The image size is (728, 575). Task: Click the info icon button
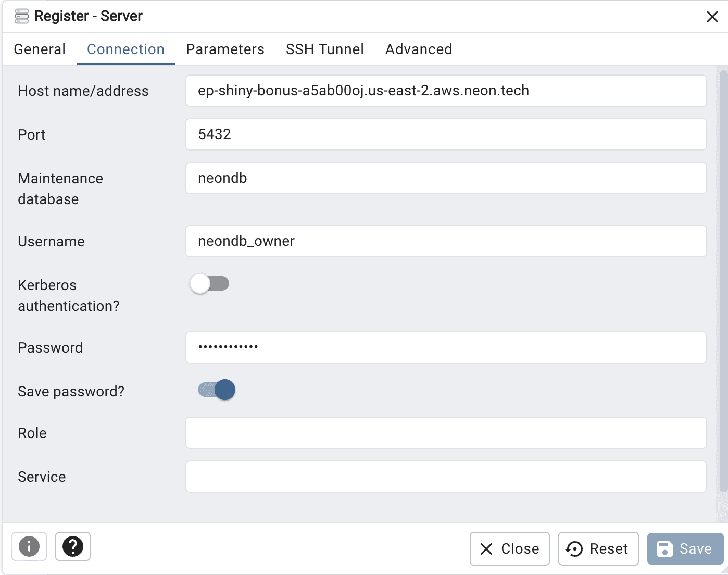point(29,546)
